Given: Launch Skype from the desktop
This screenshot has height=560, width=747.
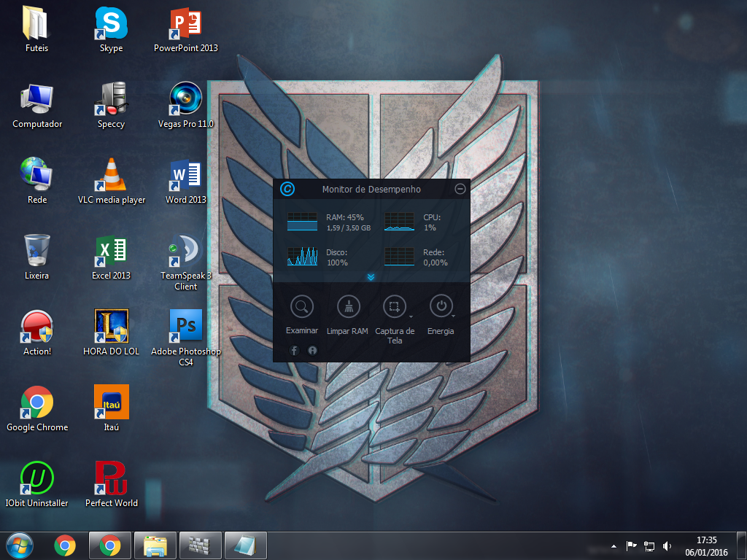Looking at the screenshot, I should point(111,29).
